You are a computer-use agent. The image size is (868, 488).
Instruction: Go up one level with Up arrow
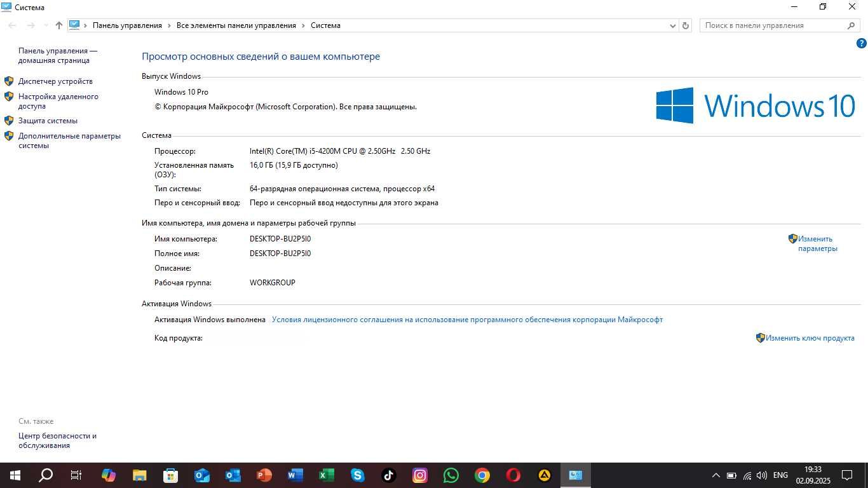(59, 25)
